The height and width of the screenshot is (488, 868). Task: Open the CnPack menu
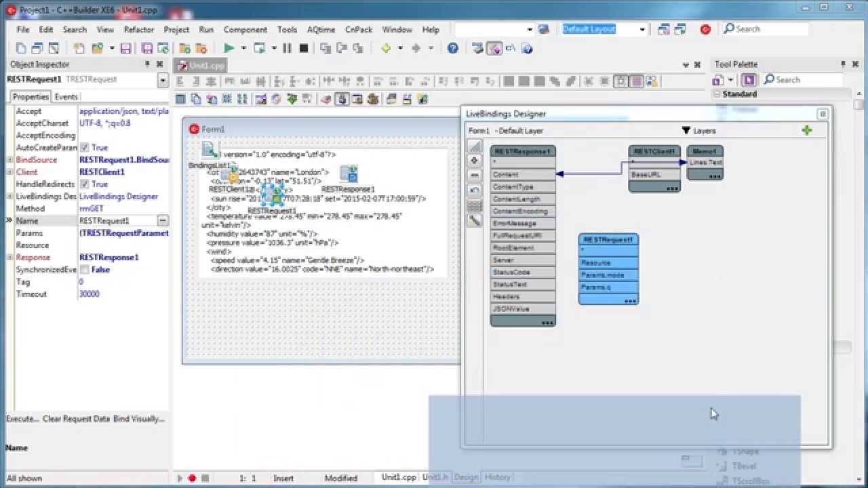pyautogui.click(x=359, y=30)
